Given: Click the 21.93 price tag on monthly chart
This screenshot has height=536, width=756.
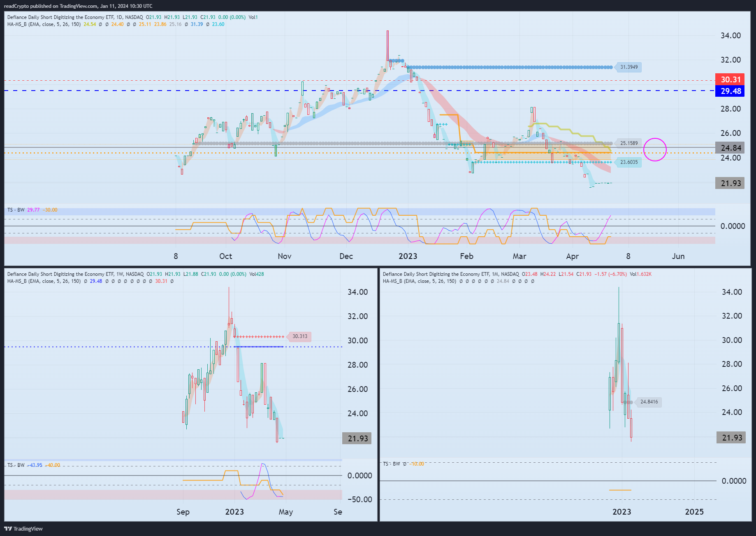Looking at the screenshot, I should click(731, 438).
